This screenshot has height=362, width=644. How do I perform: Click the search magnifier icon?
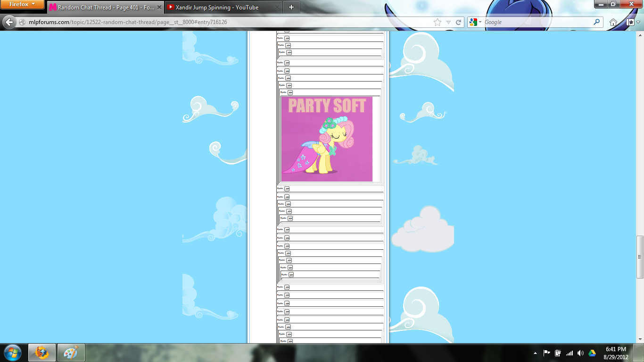597,22
